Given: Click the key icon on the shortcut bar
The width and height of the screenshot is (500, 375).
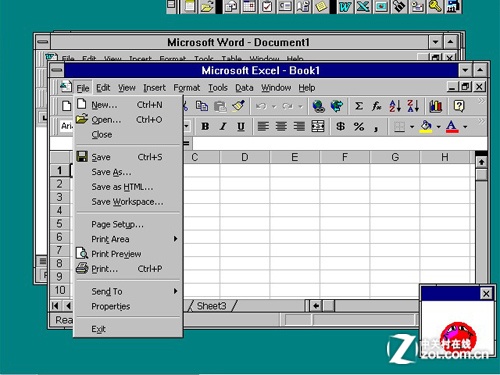Looking at the screenshot, I should [435, 6].
